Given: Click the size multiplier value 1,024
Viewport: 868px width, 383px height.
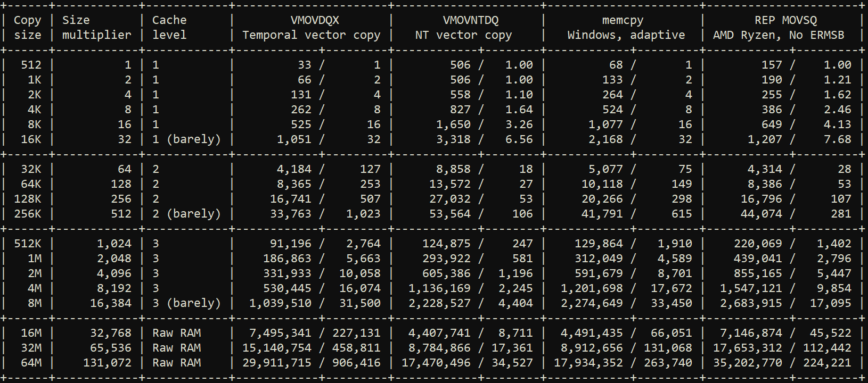Looking at the screenshot, I should click(x=114, y=244).
